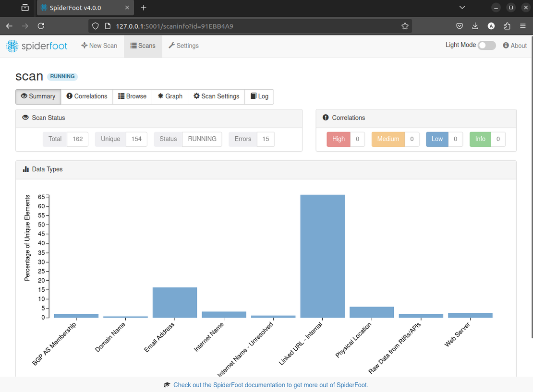Open the Scan Settings tab
The width and height of the screenshot is (533, 392).
[x=216, y=96]
